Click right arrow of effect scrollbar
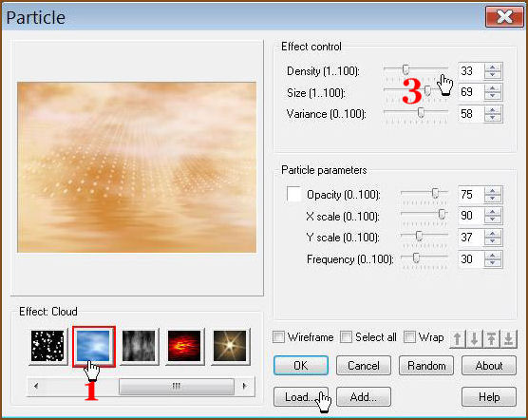This screenshot has width=528, height=420. pos(245,386)
